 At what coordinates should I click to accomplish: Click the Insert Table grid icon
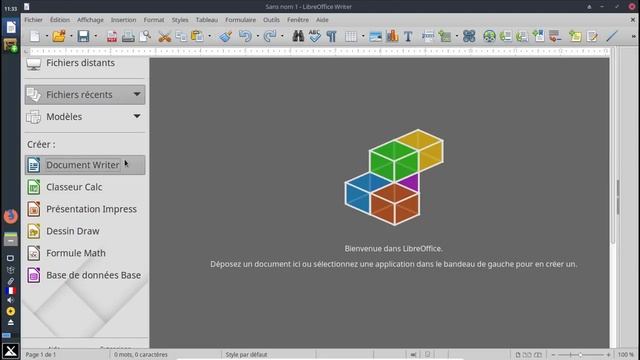click(351, 37)
